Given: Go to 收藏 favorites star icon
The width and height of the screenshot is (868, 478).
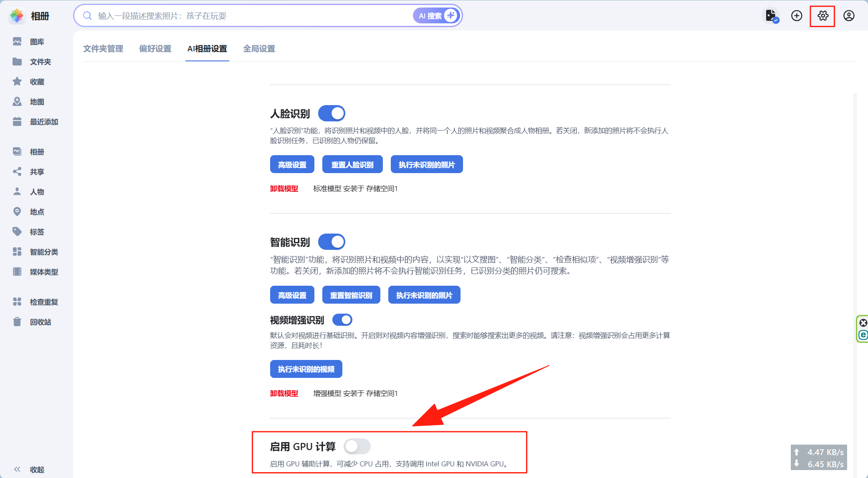Looking at the screenshot, I should 17,82.
